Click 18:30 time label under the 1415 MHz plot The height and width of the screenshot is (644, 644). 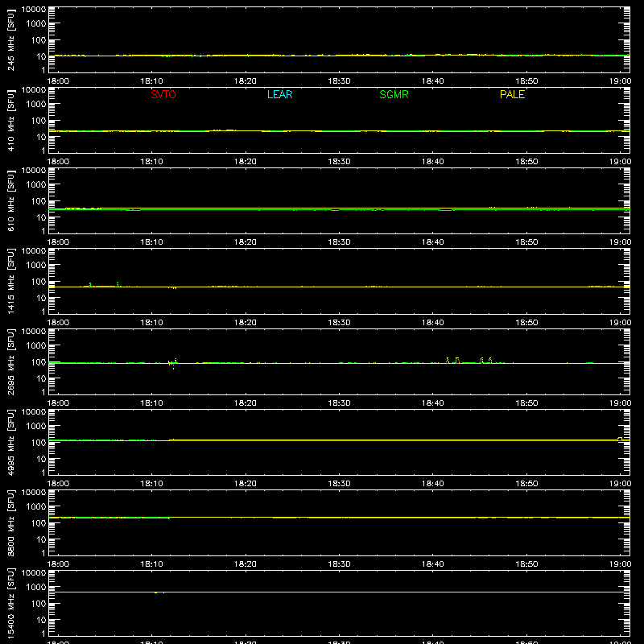[339, 323]
